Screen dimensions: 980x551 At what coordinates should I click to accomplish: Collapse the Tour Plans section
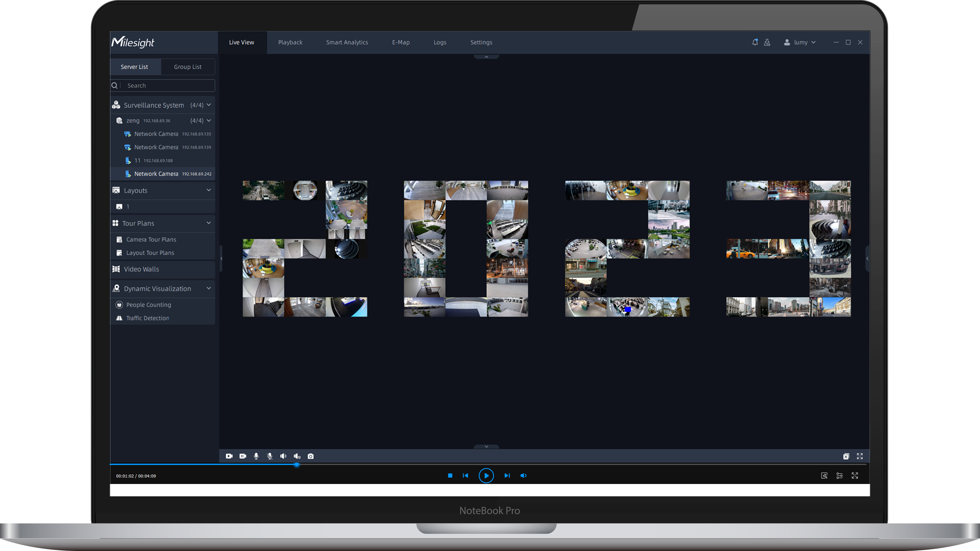(x=208, y=223)
